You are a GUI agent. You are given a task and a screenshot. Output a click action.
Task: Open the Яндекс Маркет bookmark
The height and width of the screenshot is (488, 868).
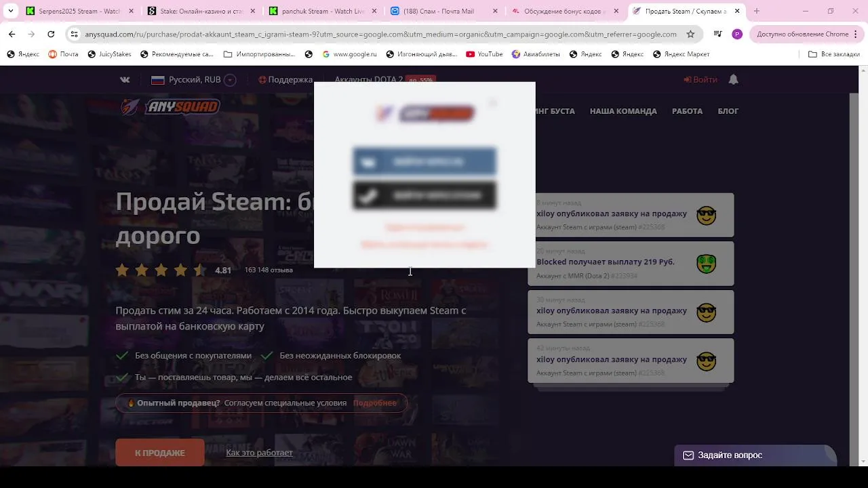click(682, 54)
